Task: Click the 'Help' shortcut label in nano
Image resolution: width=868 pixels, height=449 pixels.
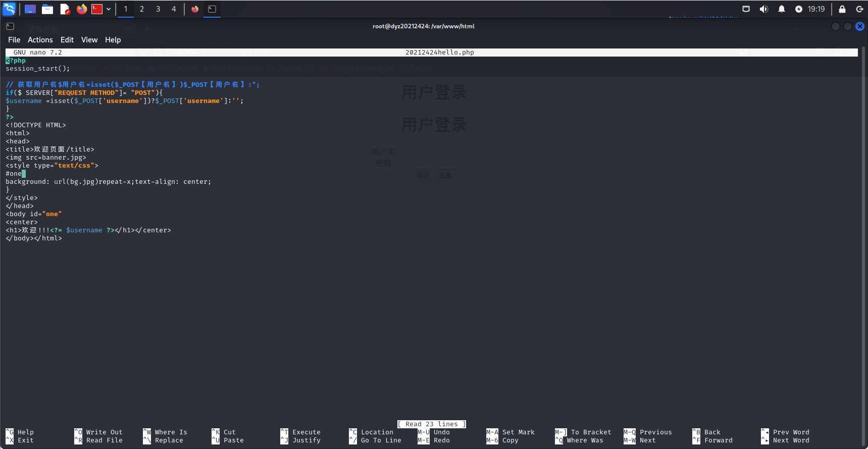Action: 26,432
